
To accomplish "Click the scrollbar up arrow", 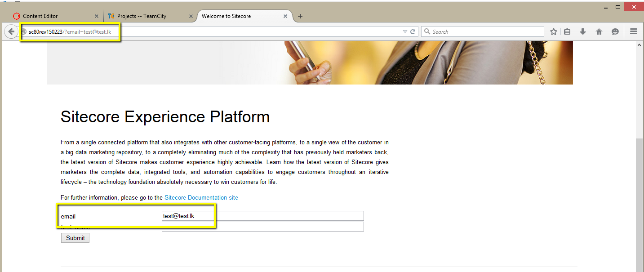I will click(640, 45).
